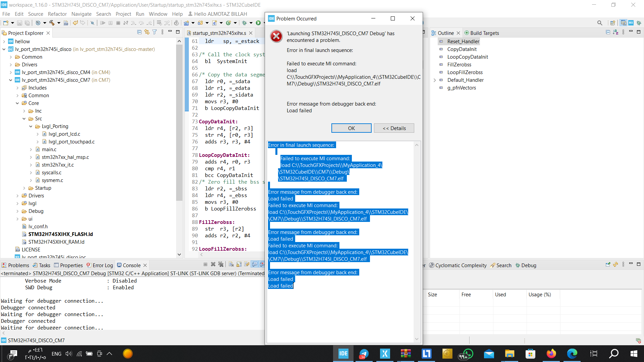Viewport: 644px width, 362px height.
Task: Click the Search magnifier in the top-right toolbar
Action: (600, 23)
